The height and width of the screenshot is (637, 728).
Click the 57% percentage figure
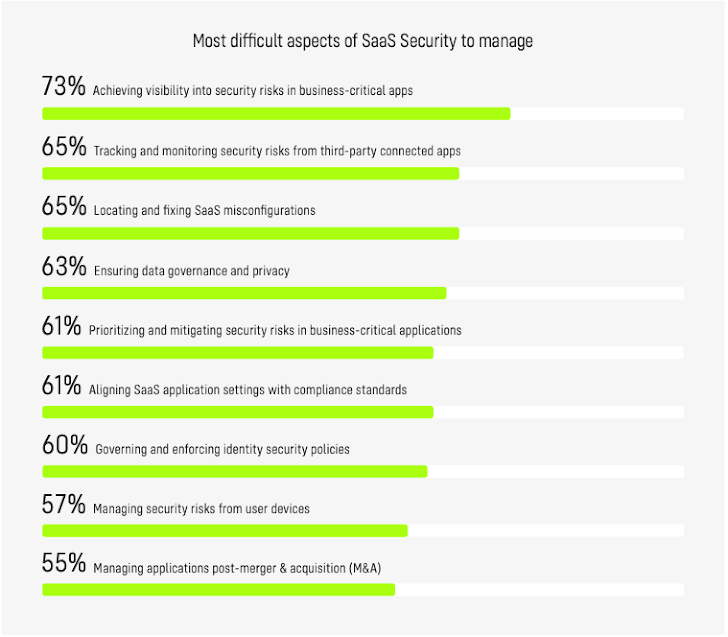[x=63, y=504]
